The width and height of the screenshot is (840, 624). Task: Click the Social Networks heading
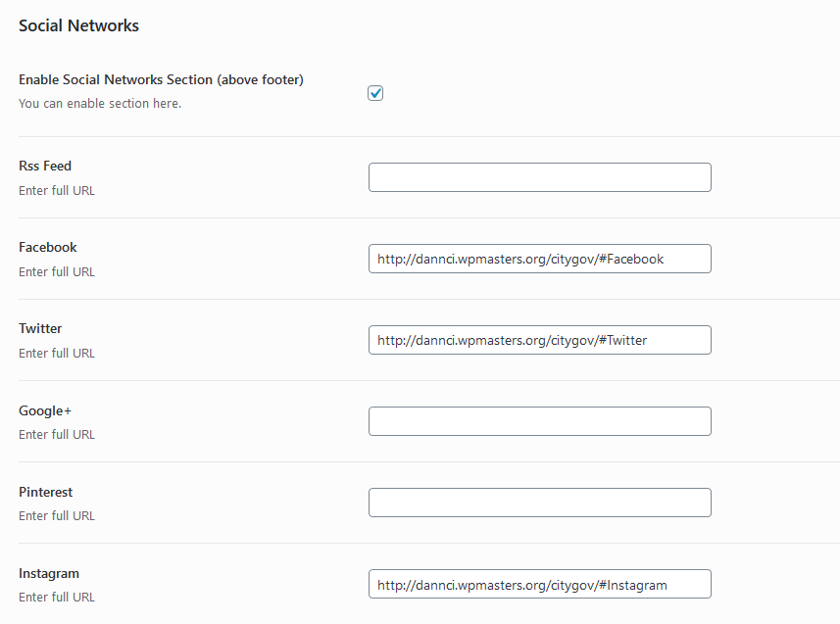[x=78, y=25]
